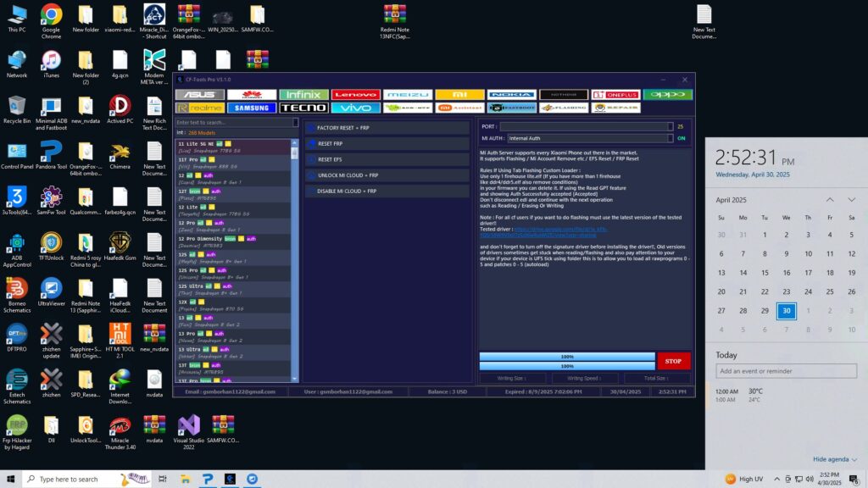Image resolution: width=868 pixels, height=488 pixels.
Task: Open the Samsung brand tab
Action: pos(252,108)
